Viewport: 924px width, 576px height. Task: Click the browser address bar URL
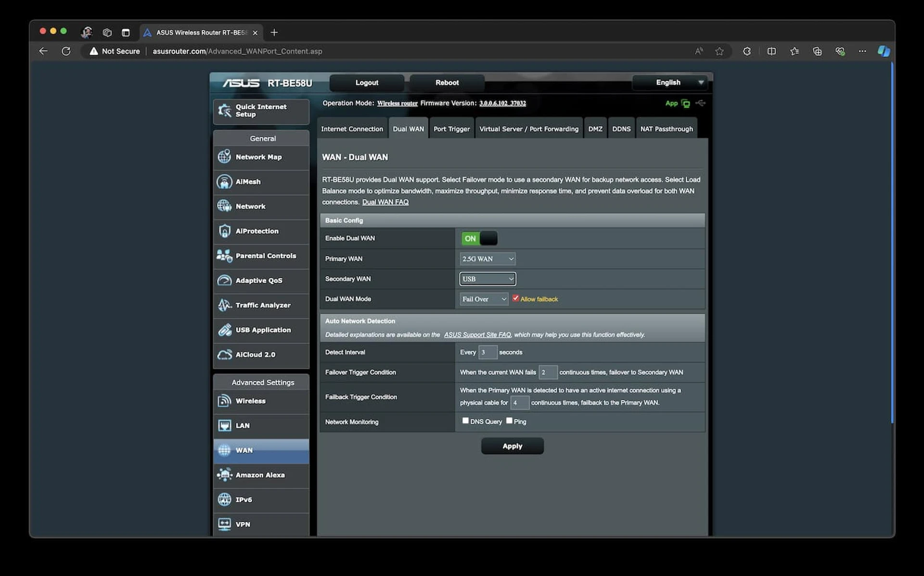[x=237, y=51]
